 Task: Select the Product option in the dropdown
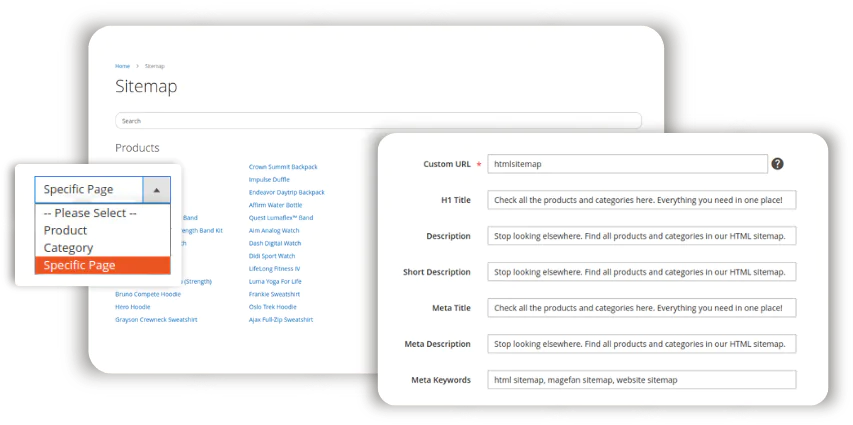[65, 230]
